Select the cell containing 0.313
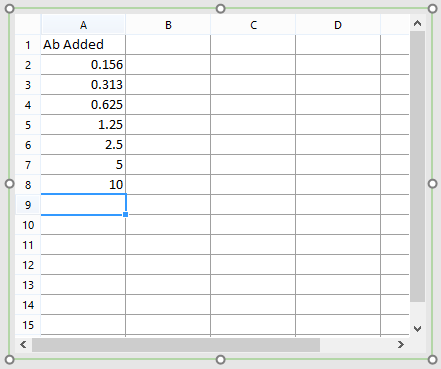The image size is (441, 369). click(x=83, y=85)
